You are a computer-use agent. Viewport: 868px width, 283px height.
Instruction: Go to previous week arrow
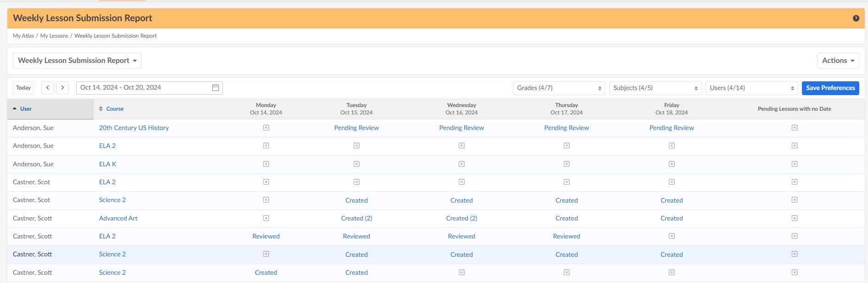click(48, 88)
